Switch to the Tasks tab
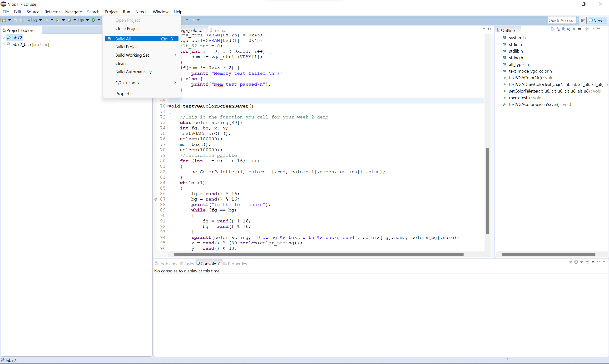This screenshot has width=609, height=364. (x=188, y=263)
